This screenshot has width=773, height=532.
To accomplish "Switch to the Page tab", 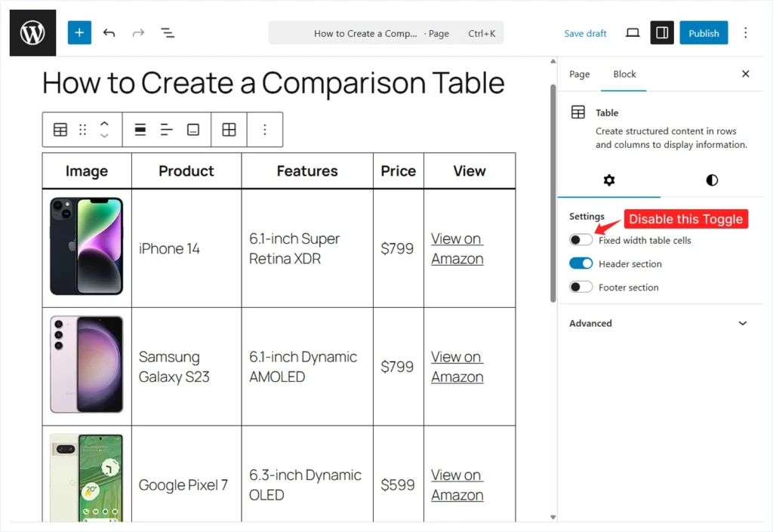I will [579, 74].
